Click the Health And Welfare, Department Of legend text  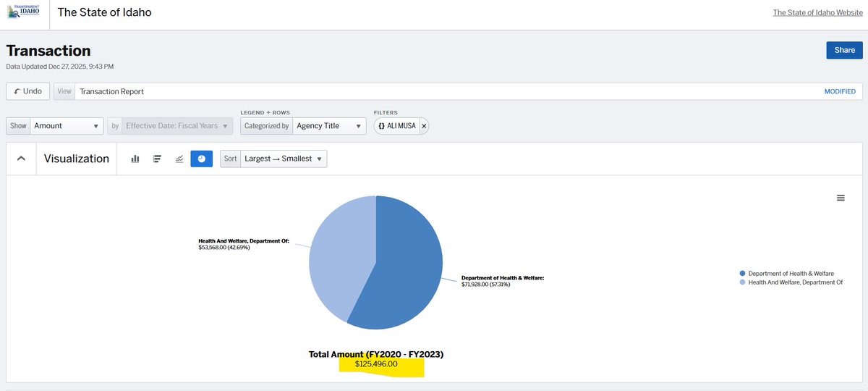point(796,282)
